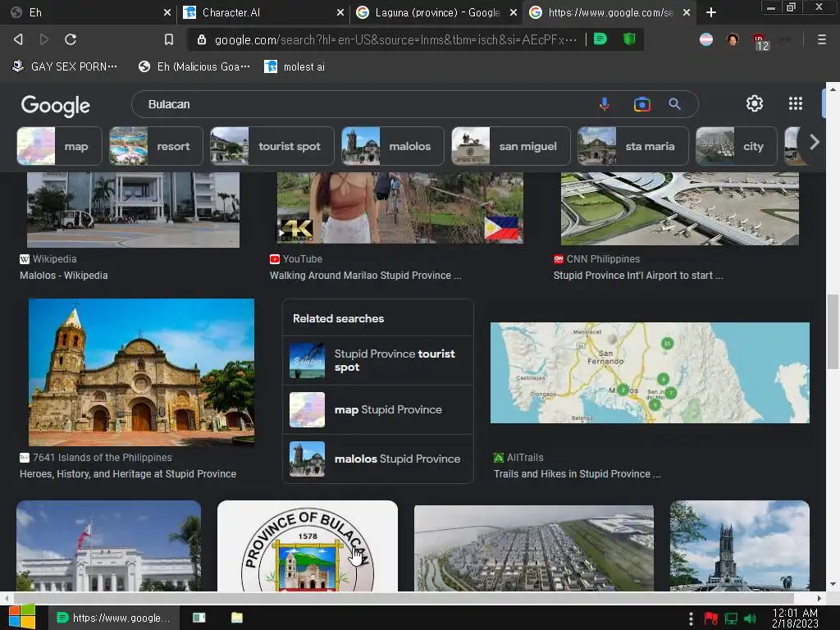The height and width of the screenshot is (630, 840).
Task: Filter images by san miguel chip
Action: click(511, 146)
